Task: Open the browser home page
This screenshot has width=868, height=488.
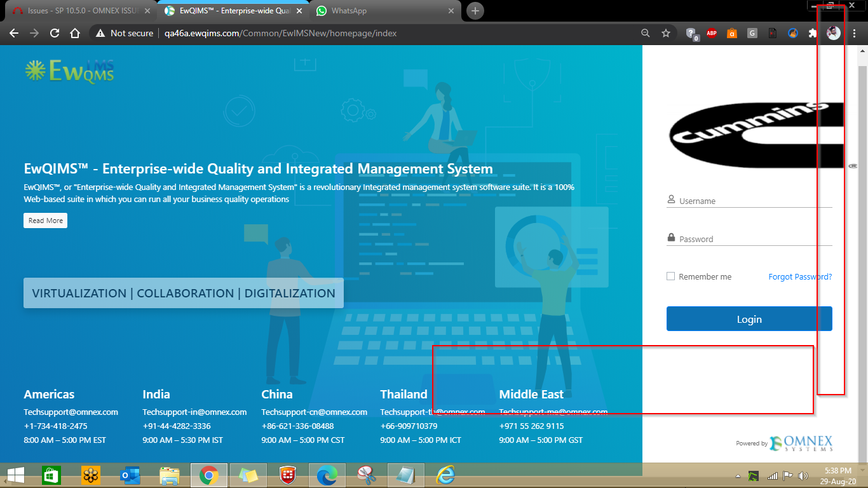Action: (75, 33)
